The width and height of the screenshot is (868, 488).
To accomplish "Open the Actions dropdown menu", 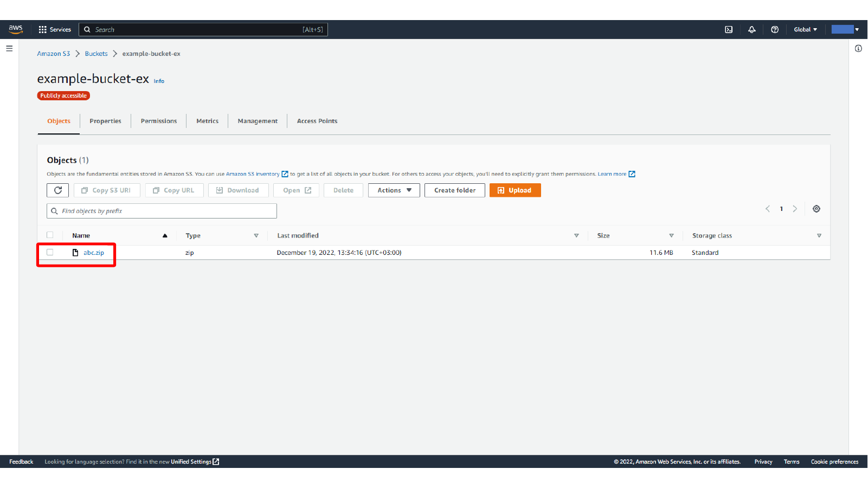I will pyautogui.click(x=394, y=190).
